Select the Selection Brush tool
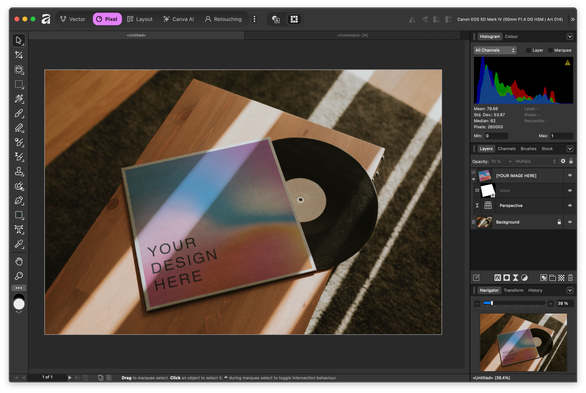This screenshot has height=393, width=586. pyautogui.click(x=19, y=69)
